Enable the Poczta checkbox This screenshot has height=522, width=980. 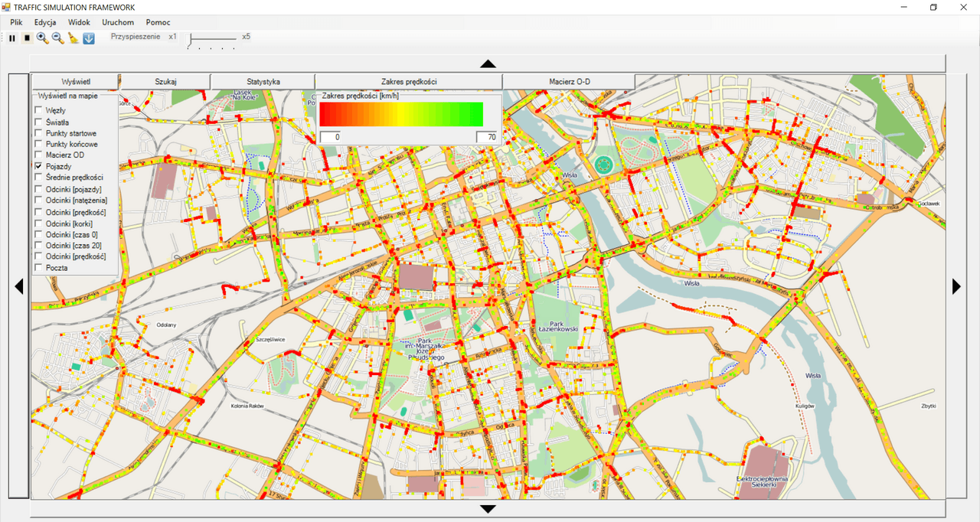pyautogui.click(x=38, y=269)
